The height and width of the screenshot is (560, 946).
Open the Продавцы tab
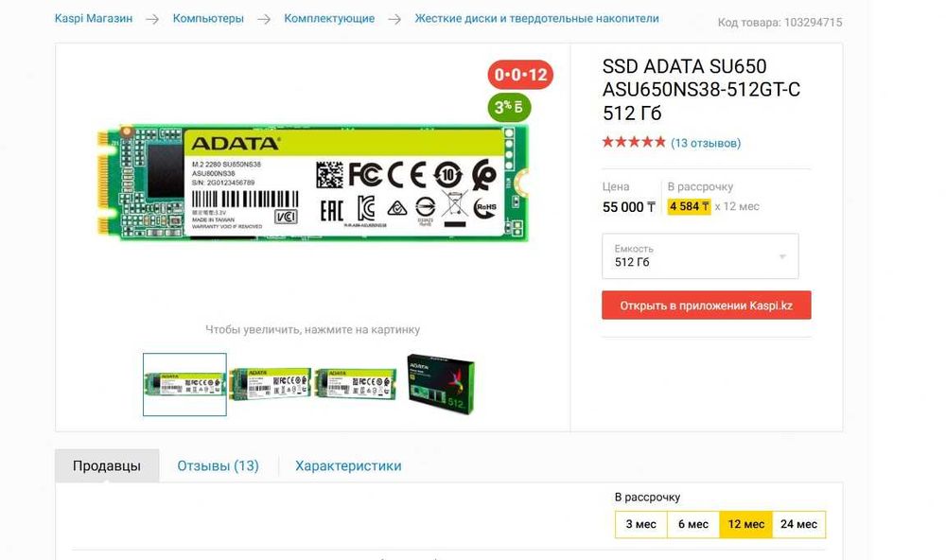[107, 465]
